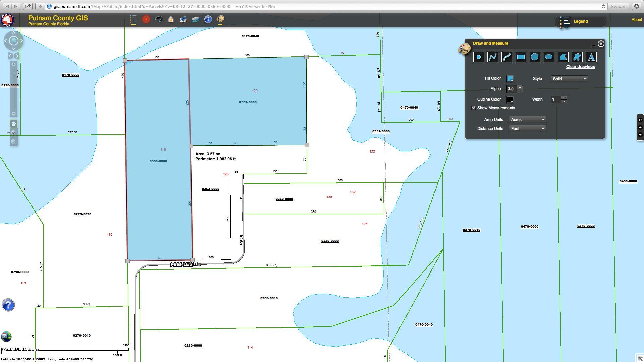Close the Draw and Measure panel

click(x=601, y=44)
